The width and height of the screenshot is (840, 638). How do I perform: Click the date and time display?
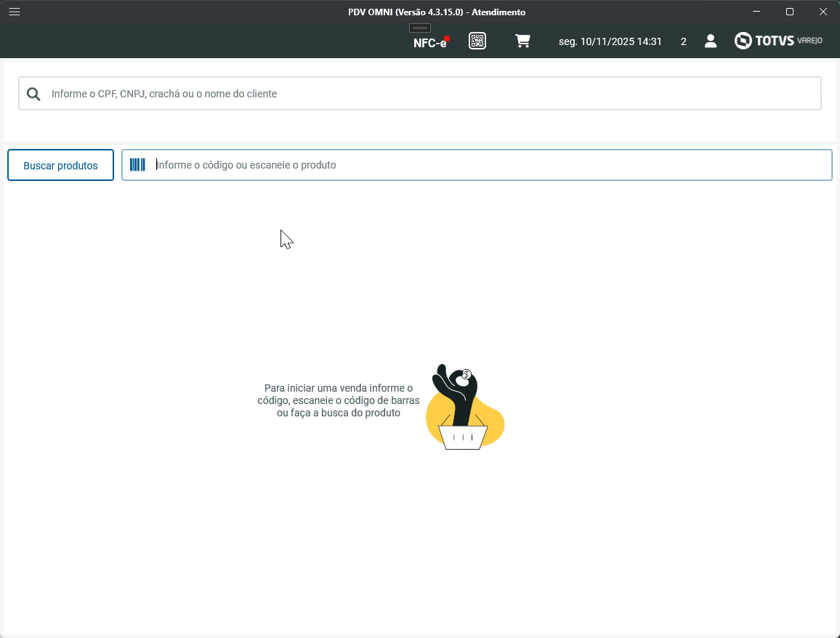point(610,41)
